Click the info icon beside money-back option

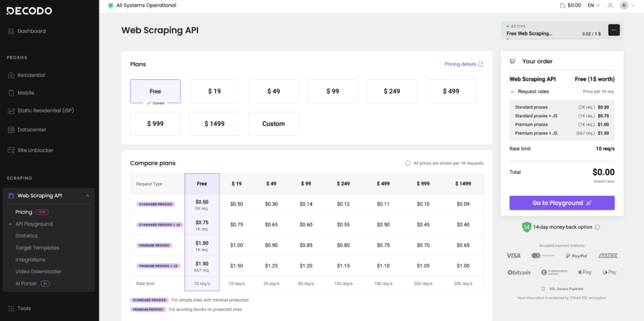tap(597, 227)
